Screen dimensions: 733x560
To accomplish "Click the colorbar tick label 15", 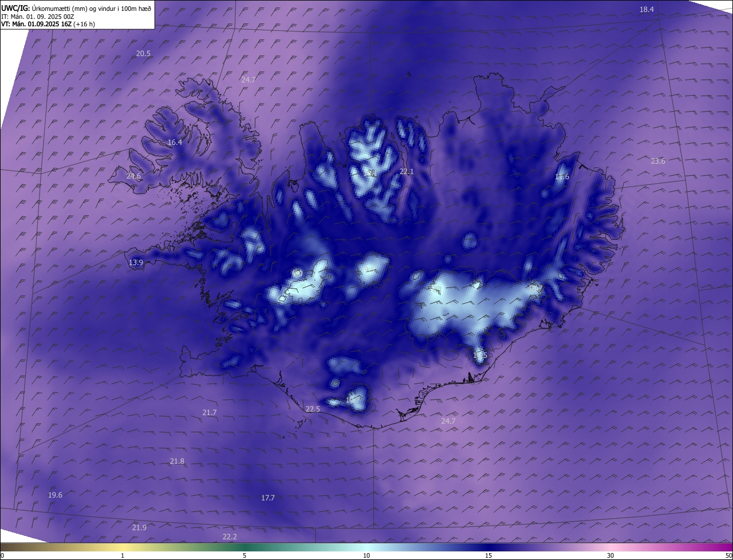I will [x=488, y=555].
